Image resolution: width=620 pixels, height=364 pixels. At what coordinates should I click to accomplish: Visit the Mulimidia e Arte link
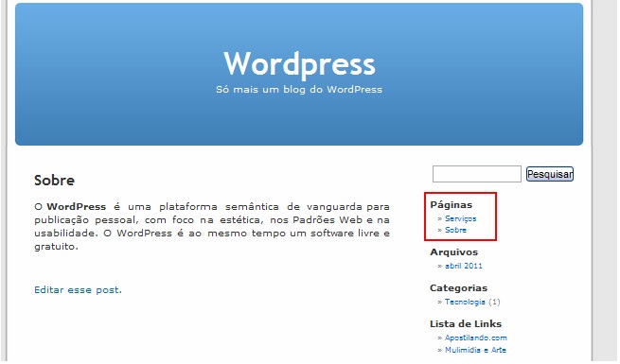pos(475,350)
